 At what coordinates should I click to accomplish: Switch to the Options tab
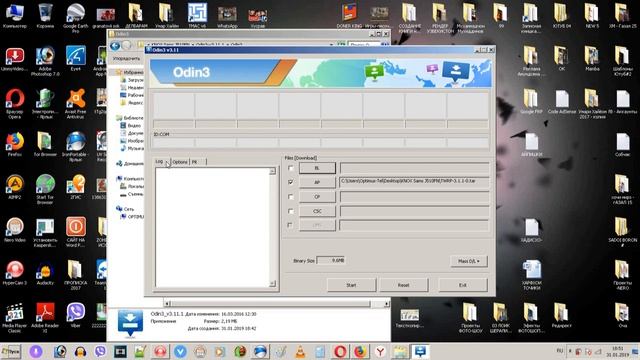(x=180, y=162)
